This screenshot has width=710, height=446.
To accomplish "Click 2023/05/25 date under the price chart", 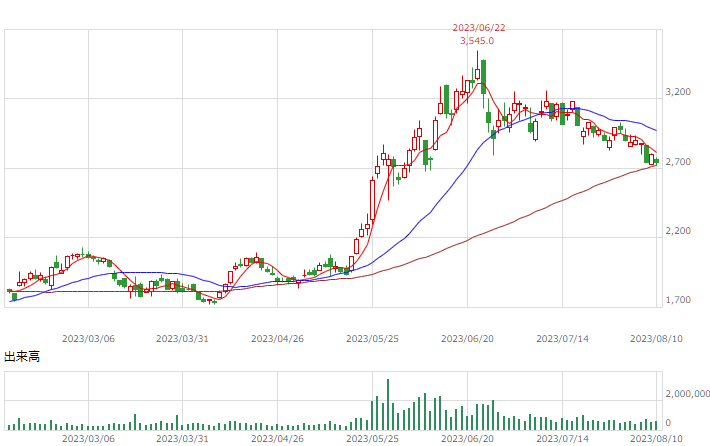I will pos(372,339).
